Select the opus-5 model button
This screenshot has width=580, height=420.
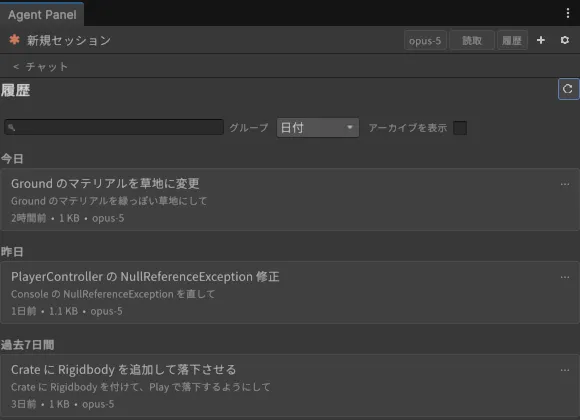click(425, 40)
